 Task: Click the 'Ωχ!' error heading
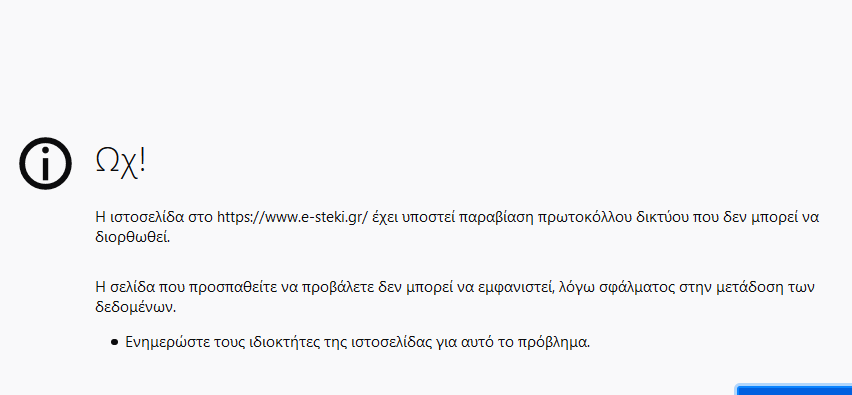[x=121, y=161]
